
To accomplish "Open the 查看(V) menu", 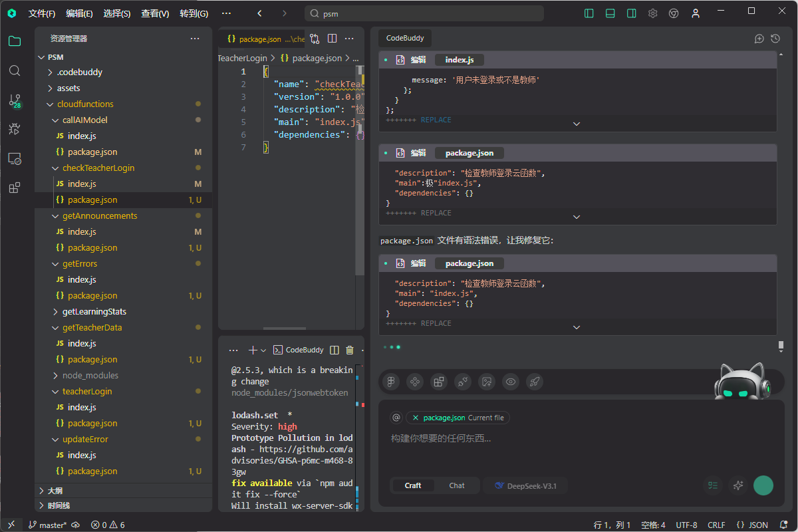I will coord(154,13).
